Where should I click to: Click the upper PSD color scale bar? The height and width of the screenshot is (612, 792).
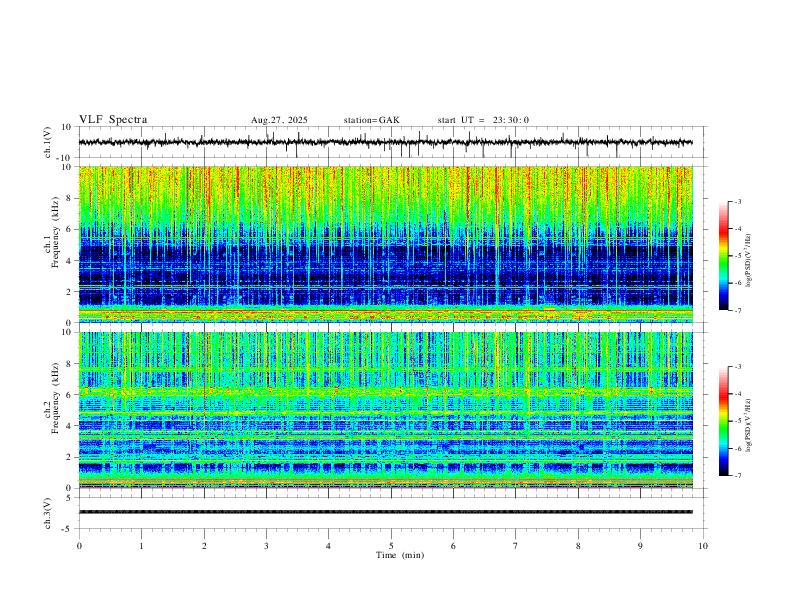(x=723, y=256)
